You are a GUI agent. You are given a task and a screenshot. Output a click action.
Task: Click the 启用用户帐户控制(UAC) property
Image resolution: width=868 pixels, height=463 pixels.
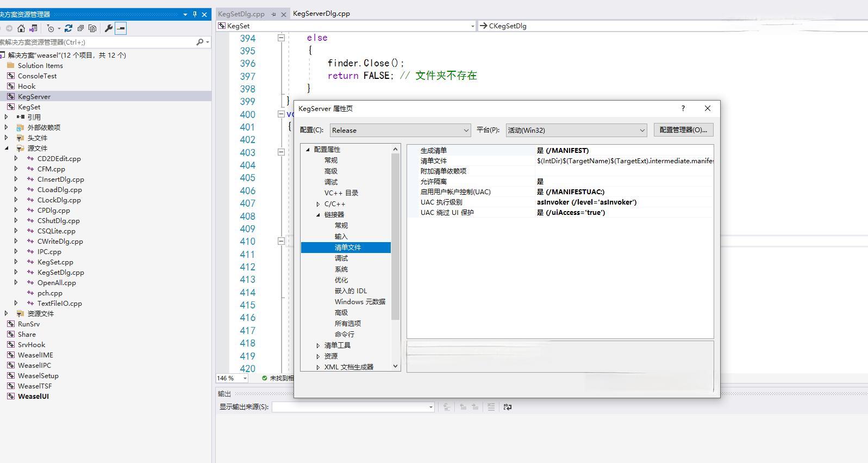455,192
